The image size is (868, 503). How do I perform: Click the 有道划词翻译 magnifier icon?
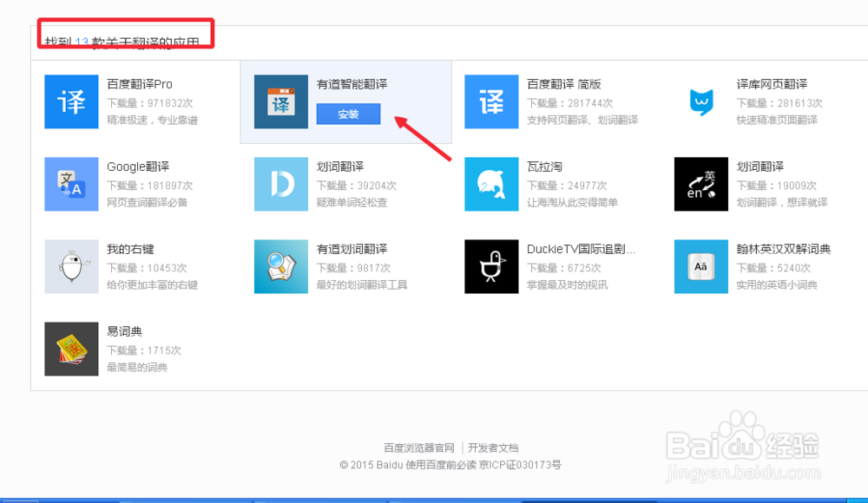281,267
